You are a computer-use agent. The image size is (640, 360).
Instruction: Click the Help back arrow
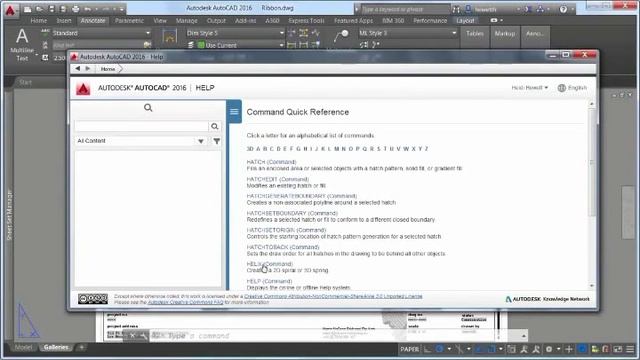(78, 69)
